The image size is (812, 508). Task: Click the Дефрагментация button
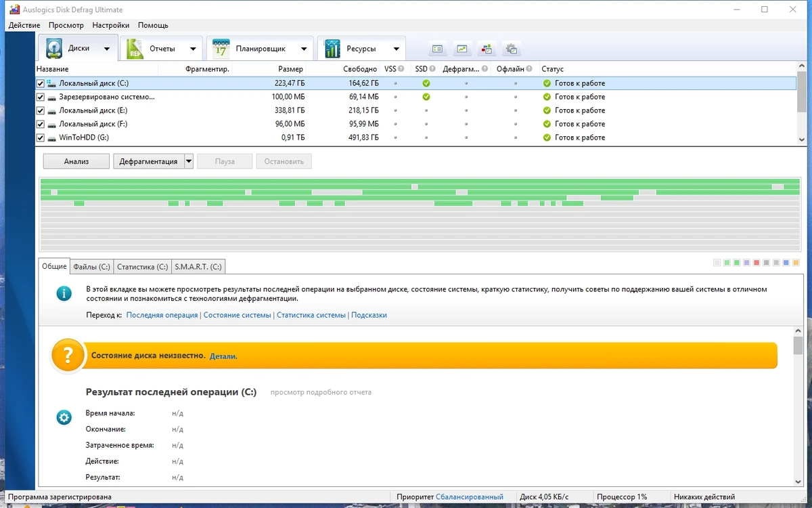click(x=148, y=161)
